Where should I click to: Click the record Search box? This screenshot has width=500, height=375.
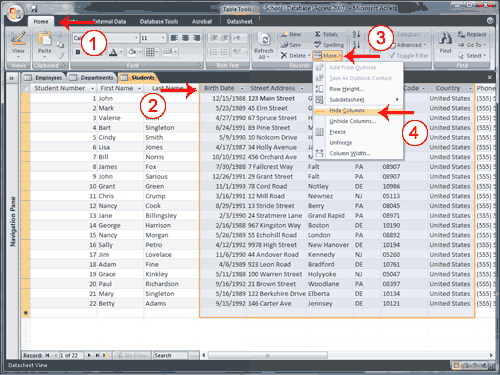pyautogui.click(x=170, y=355)
